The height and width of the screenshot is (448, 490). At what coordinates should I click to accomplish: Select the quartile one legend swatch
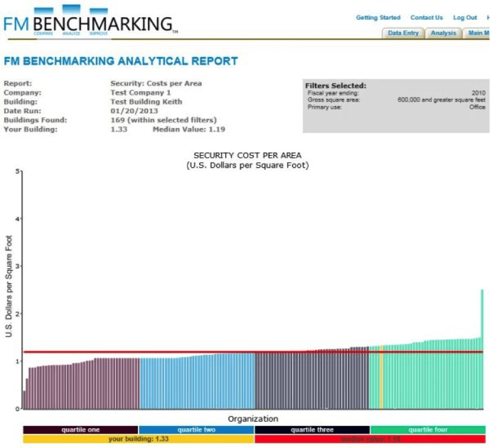[x=80, y=430]
